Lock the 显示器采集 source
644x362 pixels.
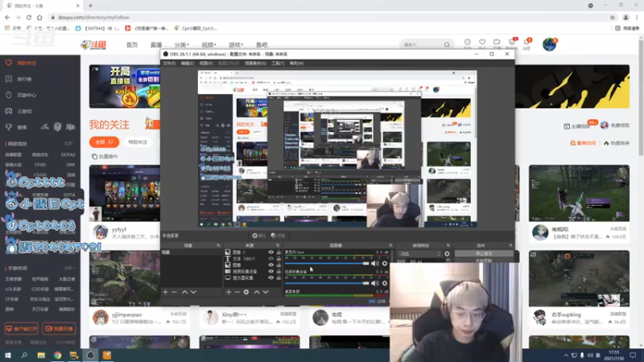[279, 278]
